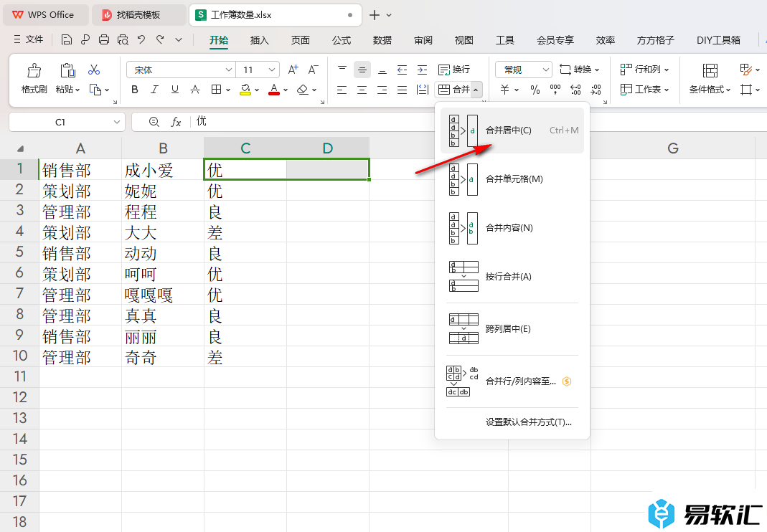Click the yellow fill color button
Image resolution: width=767 pixels, height=532 pixels.
point(245,90)
